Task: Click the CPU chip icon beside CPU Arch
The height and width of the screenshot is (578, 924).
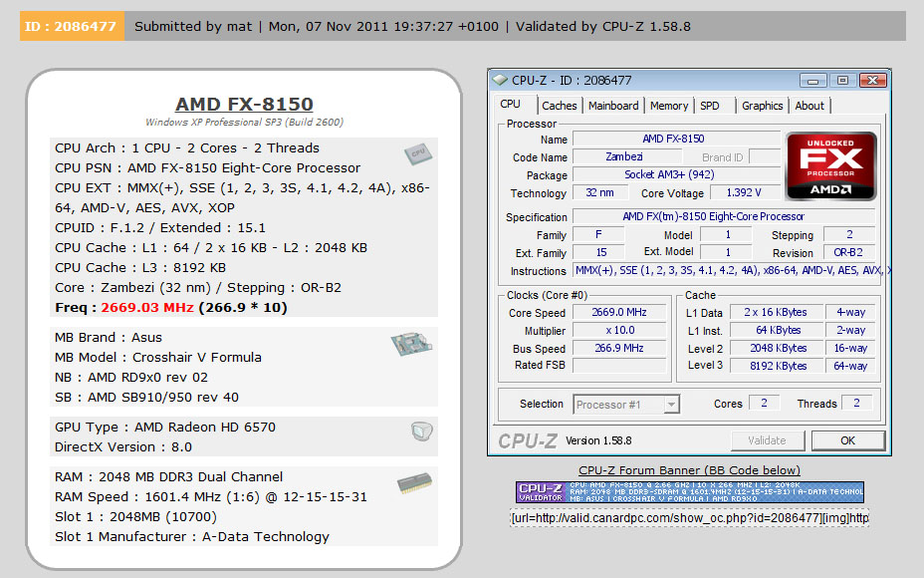Action: pos(418,153)
